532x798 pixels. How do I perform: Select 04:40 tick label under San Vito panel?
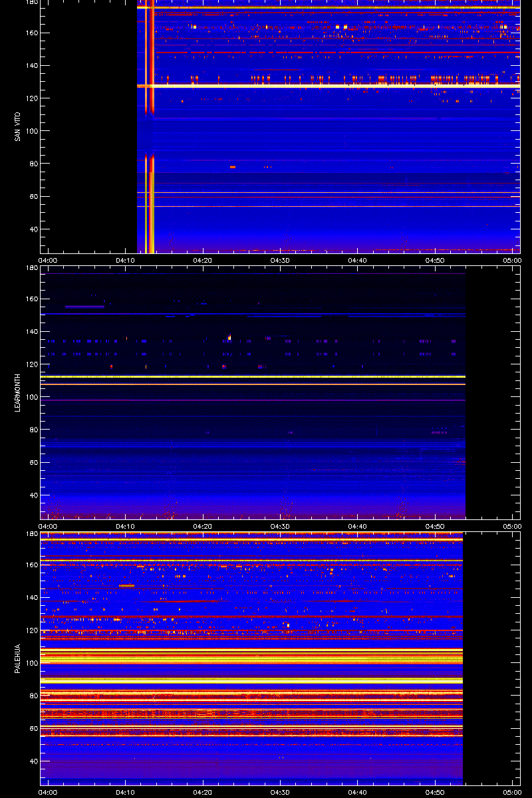[x=358, y=260]
